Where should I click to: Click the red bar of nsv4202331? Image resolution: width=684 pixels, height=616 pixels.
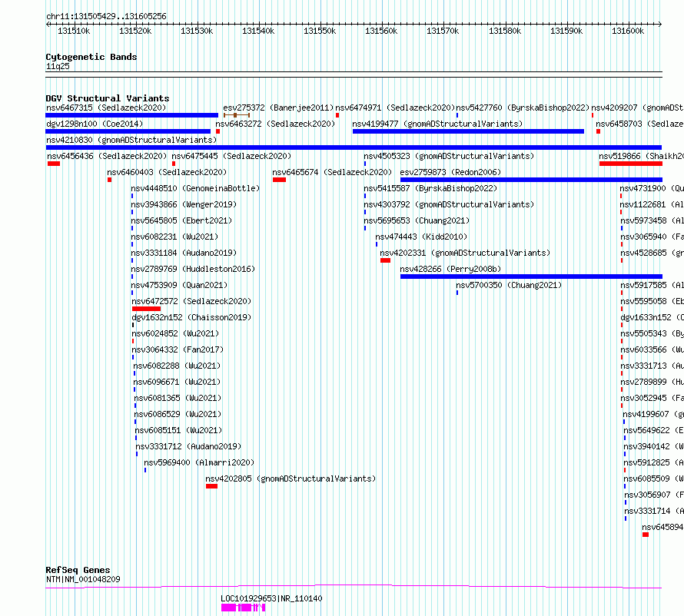[x=385, y=260]
